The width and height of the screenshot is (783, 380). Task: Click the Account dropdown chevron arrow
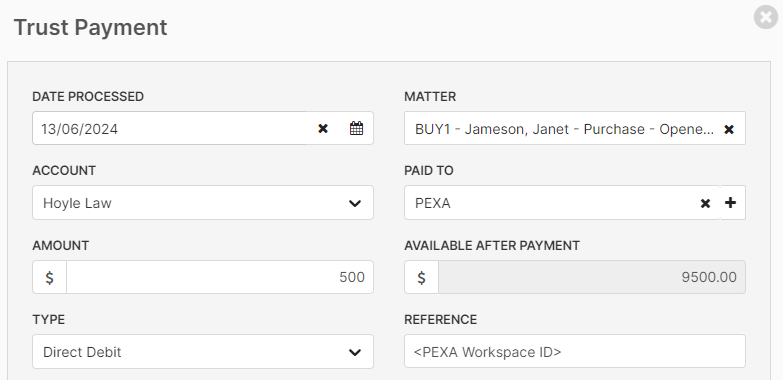[x=355, y=203]
